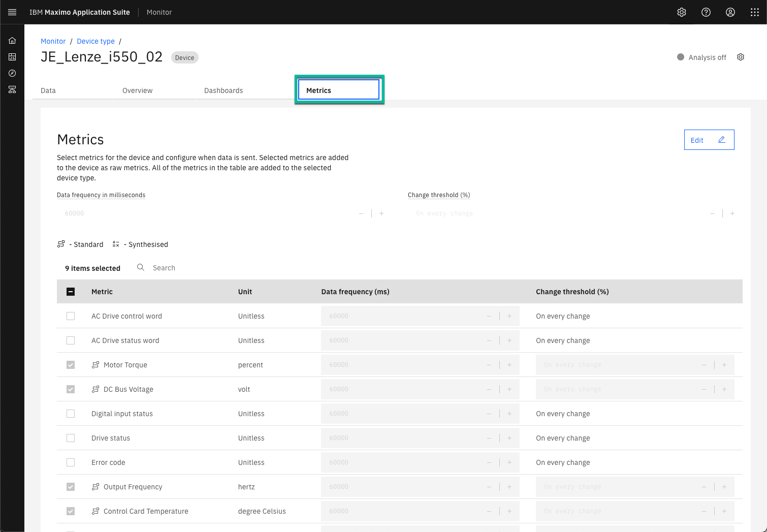Screen dimensions: 767x532
Task: Check the AC Drive status word checkbox
Action: (x=71, y=340)
